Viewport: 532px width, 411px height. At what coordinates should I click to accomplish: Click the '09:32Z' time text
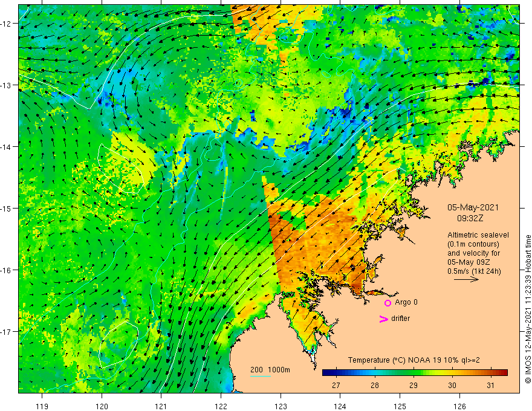470,218
